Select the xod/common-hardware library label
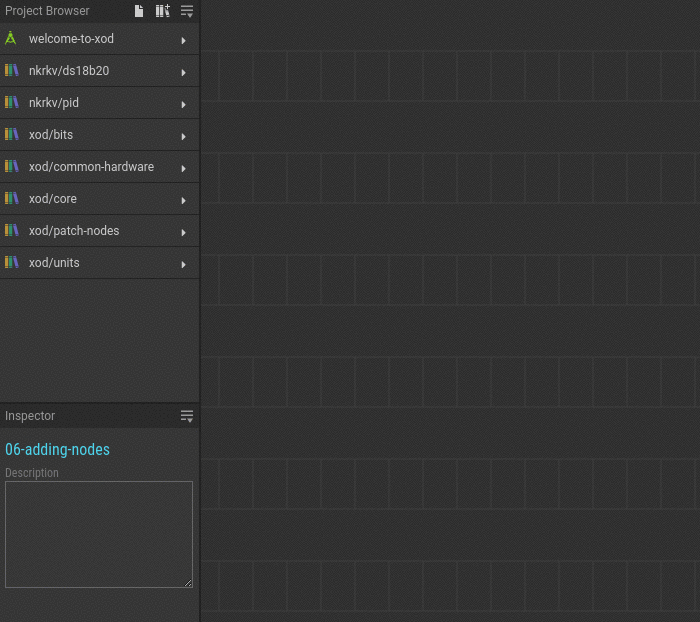Image resolution: width=700 pixels, height=622 pixels. tap(91, 167)
